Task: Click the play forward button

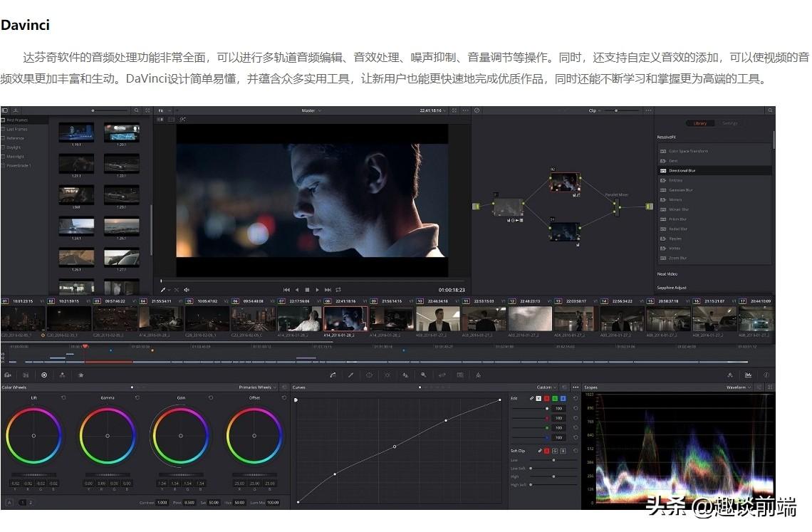Action: [x=318, y=290]
